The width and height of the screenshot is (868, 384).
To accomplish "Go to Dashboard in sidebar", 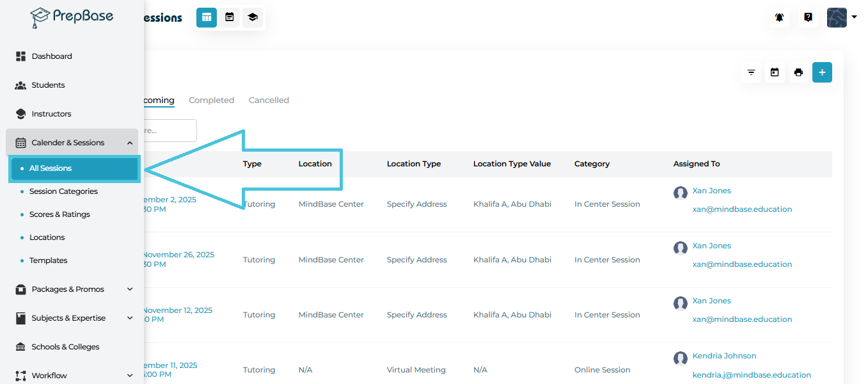I will 52,56.
